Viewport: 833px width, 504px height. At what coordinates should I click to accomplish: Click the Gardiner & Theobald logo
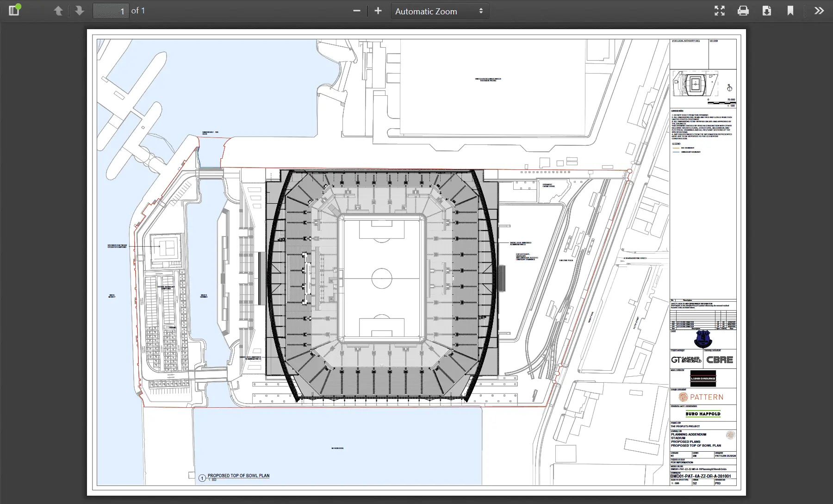tap(686, 360)
